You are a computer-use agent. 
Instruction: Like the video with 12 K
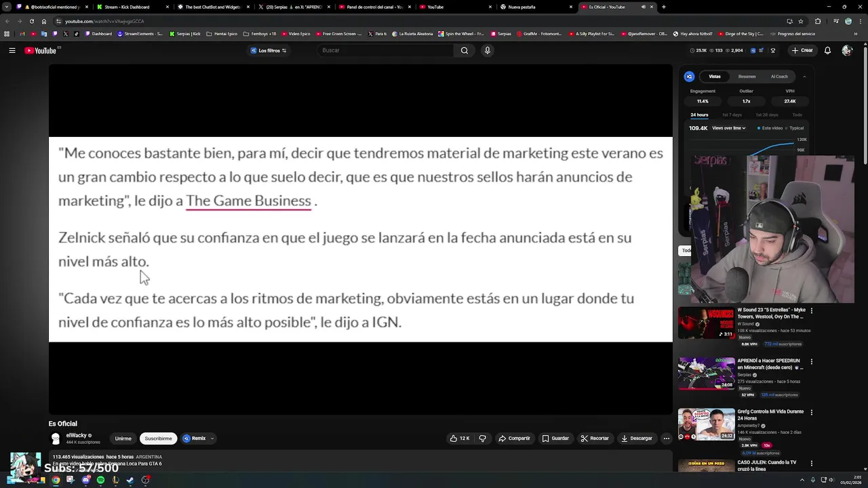coord(460,439)
